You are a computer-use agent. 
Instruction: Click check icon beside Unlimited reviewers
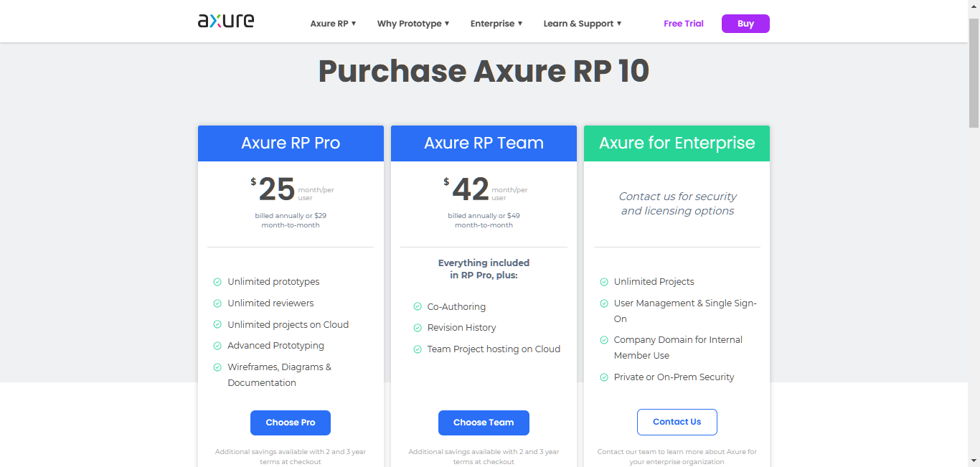point(217,303)
